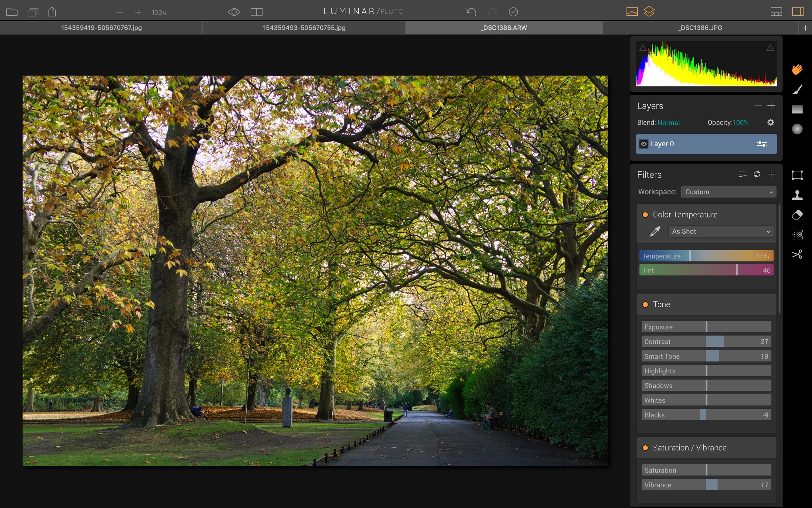Toggle the presets panel icon
812x508 pixels.
[776, 12]
